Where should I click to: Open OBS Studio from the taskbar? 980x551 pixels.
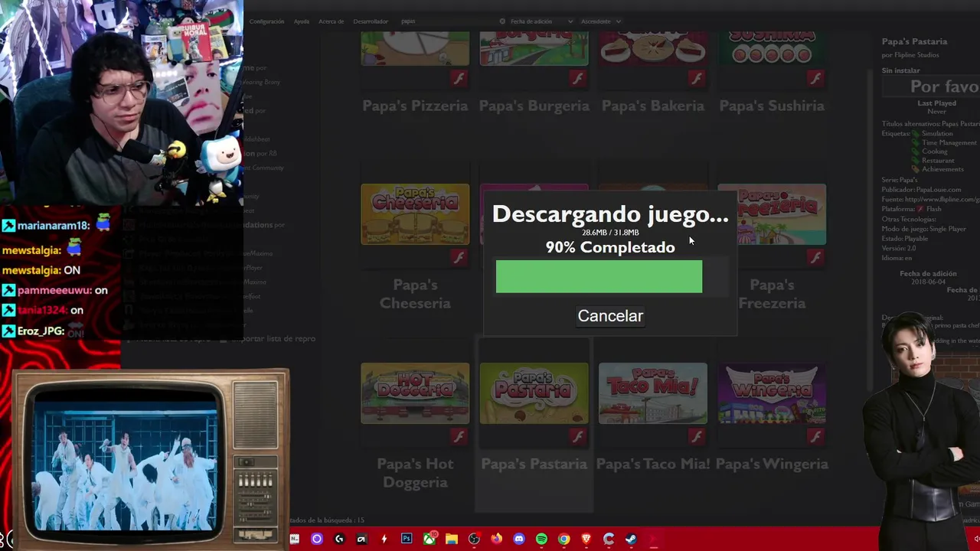[474, 539]
